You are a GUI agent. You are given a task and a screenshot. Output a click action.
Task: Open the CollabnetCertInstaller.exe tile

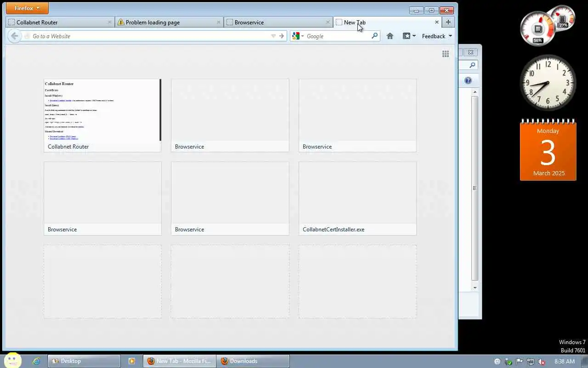pos(357,198)
